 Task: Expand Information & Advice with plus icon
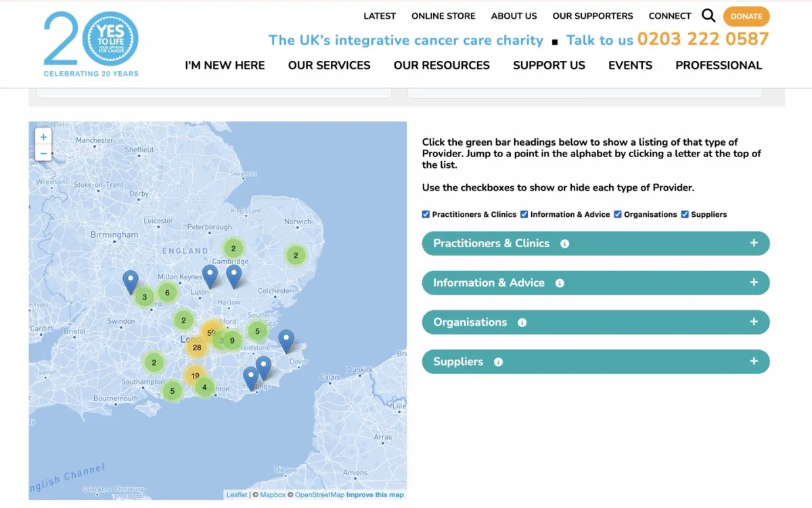754,282
